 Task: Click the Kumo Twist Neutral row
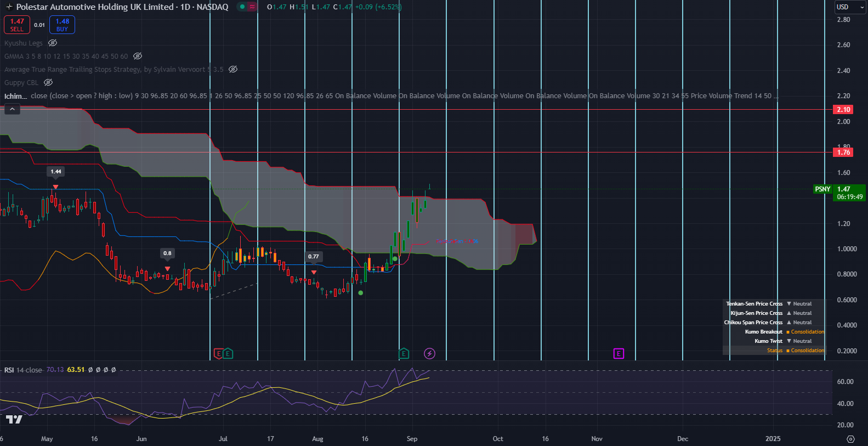coord(774,341)
